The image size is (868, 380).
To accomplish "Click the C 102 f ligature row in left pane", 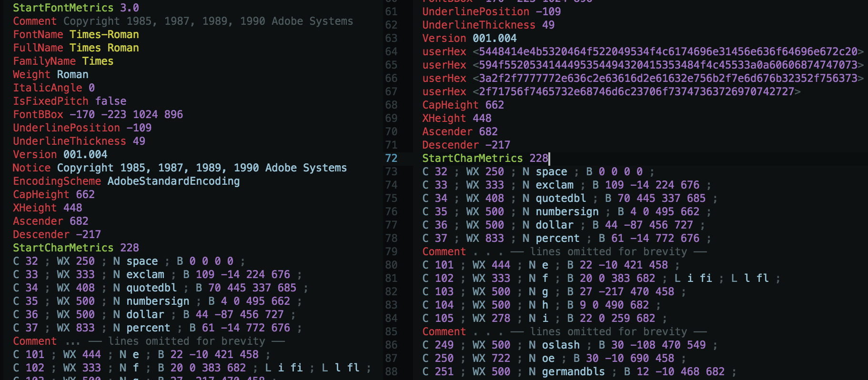I will 192,368.
